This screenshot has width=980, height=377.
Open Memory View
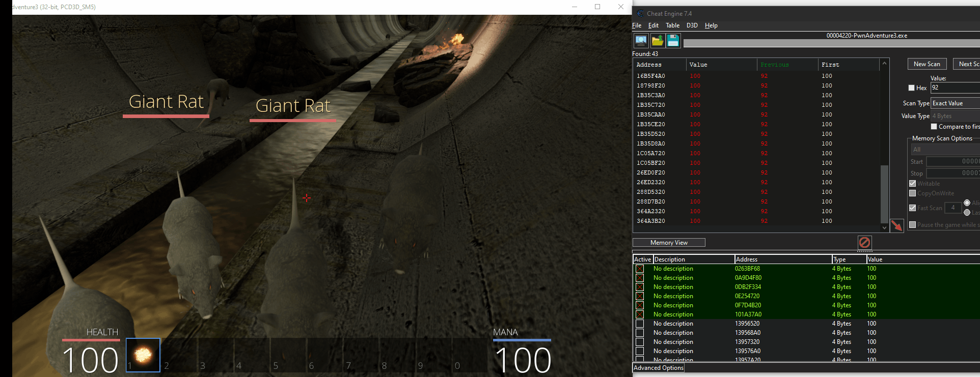[x=669, y=243]
